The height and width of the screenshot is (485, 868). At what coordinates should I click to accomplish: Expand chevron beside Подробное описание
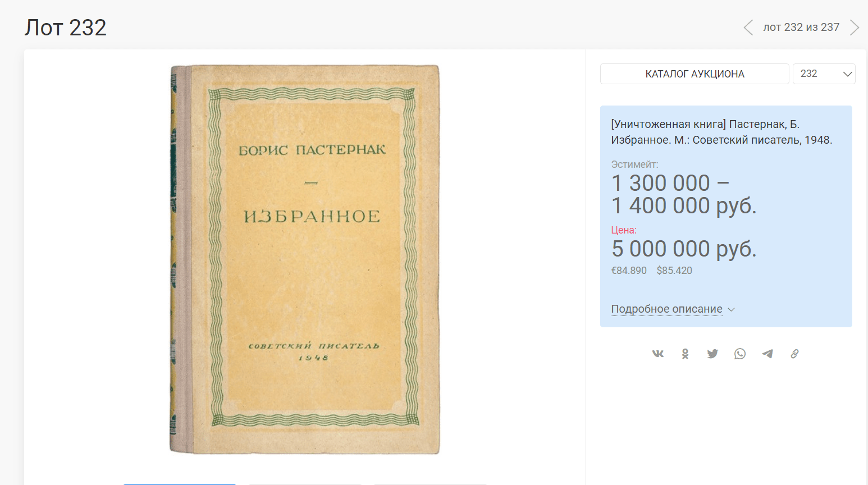[x=731, y=310]
